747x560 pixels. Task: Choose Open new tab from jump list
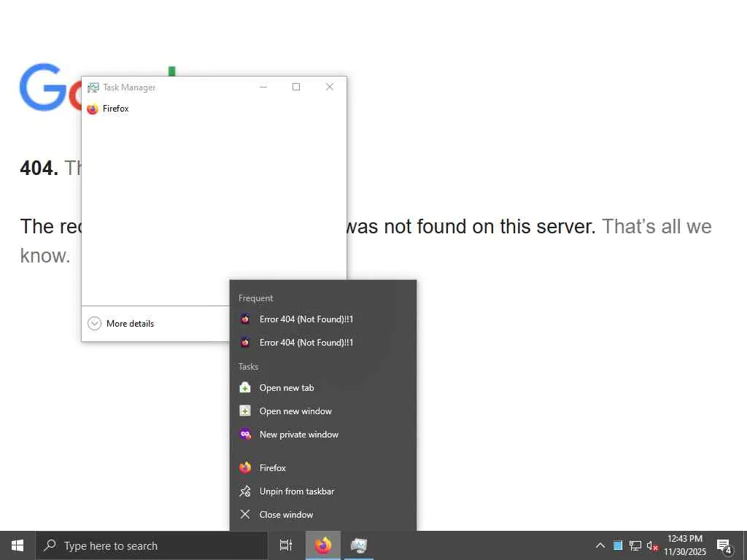pyautogui.click(x=323, y=388)
